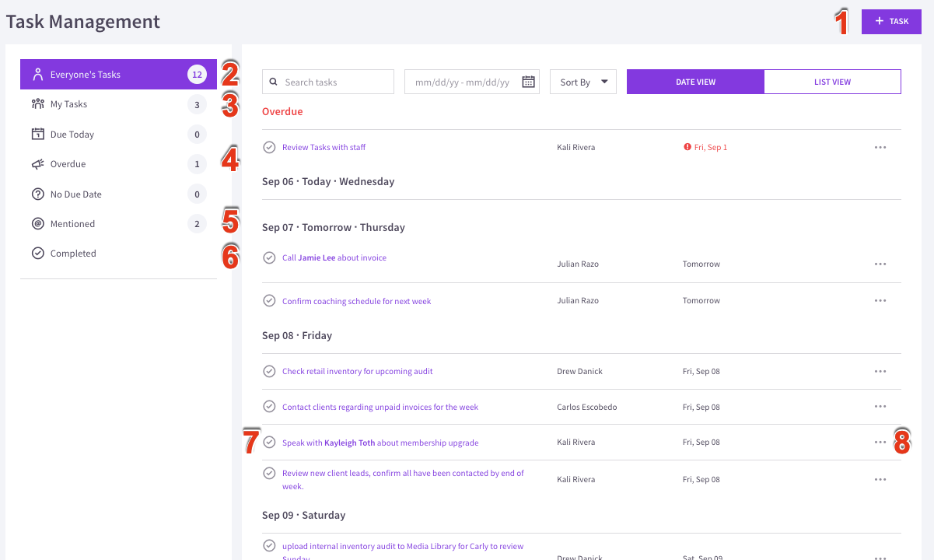Switch to DATE VIEW tab
The height and width of the screenshot is (560, 934).
(695, 82)
